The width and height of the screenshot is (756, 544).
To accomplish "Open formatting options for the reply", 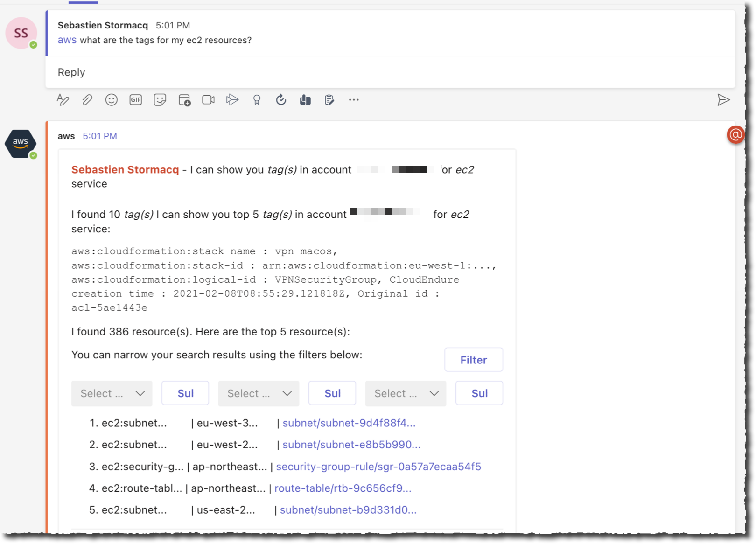I will [63, 99].
